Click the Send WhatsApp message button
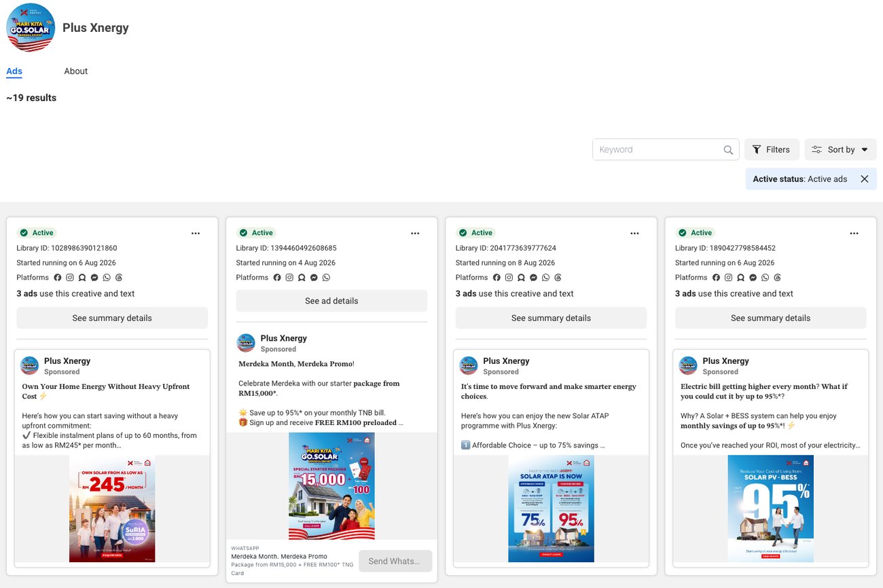 tap(395, 561)
